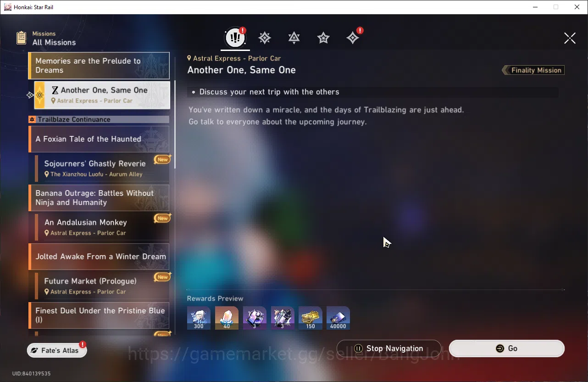
Task: Open the last mission tab with red alert badge
Action: coord(353,38)
